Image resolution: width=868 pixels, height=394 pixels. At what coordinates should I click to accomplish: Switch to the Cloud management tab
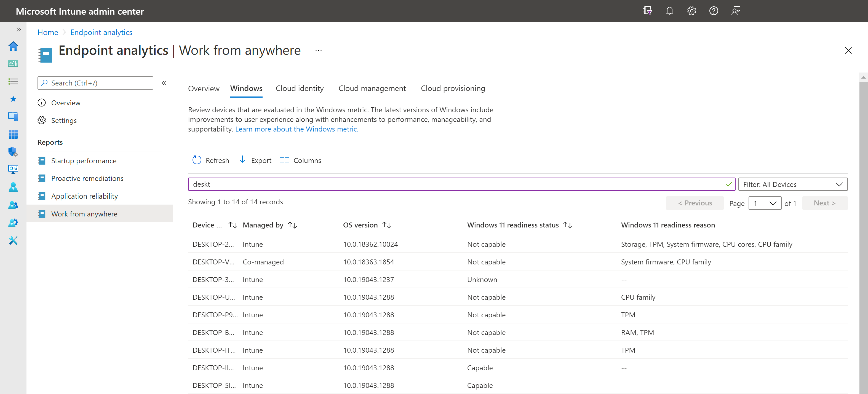(372, 88)
